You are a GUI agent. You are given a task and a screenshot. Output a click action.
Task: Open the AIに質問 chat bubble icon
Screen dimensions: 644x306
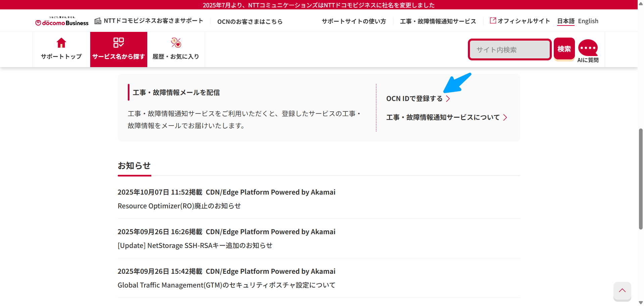pos(588,48)
